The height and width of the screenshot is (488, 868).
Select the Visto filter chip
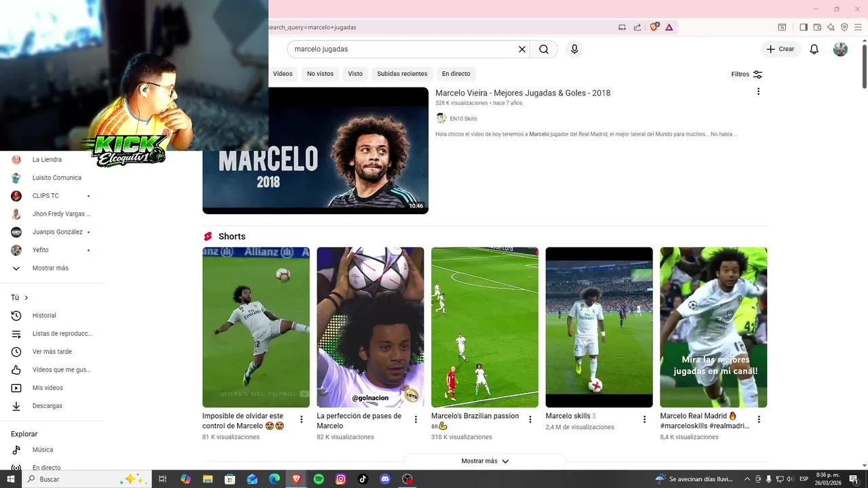coord(355,74)
